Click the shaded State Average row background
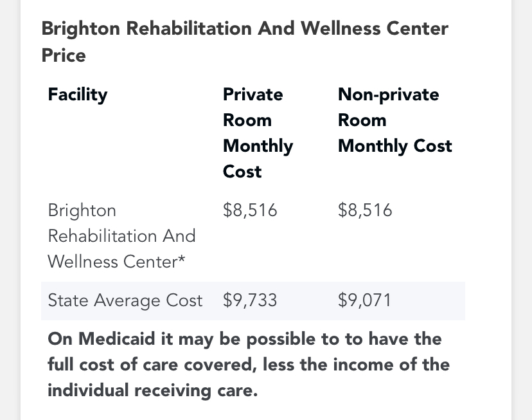 pos(253,301)
